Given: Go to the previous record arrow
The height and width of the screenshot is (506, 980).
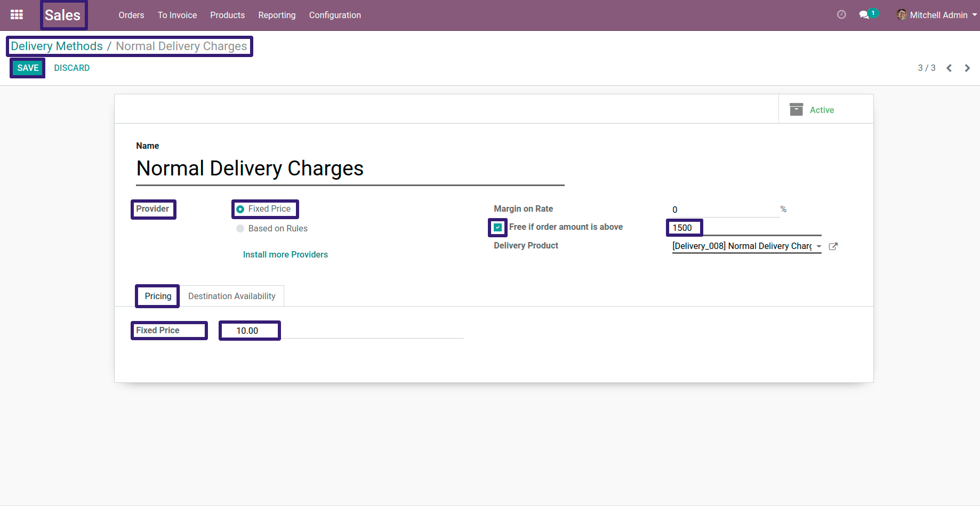Looking at the screenshot, I should (x=949, y=68).
